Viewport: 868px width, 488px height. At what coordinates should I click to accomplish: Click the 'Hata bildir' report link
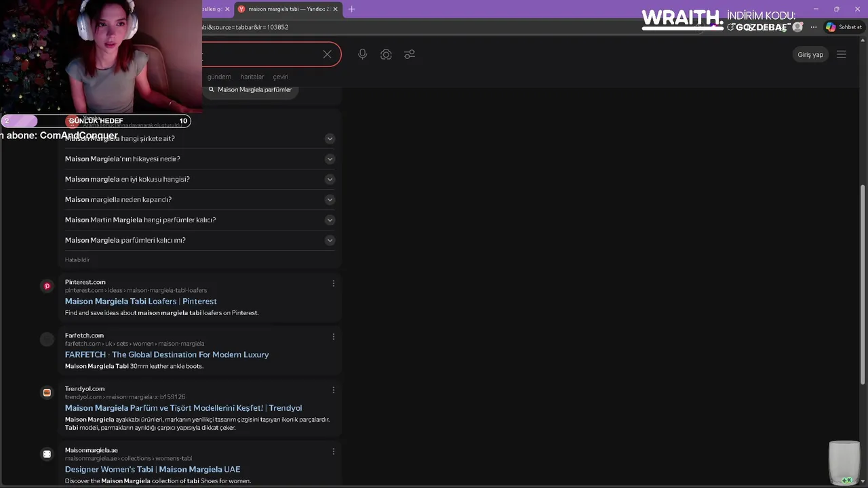point(77,260)
